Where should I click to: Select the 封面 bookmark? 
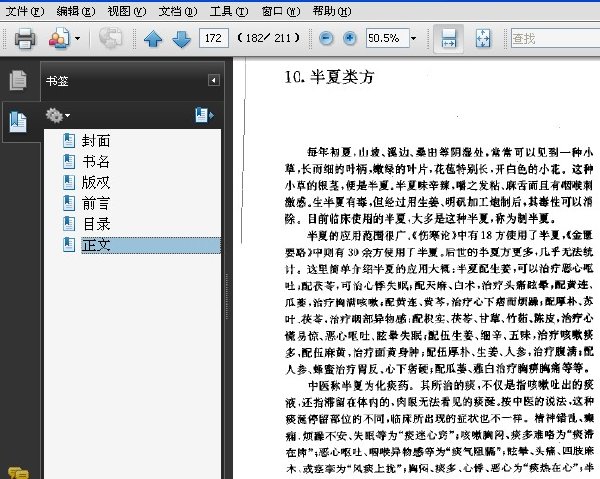[x=96, y=141]
